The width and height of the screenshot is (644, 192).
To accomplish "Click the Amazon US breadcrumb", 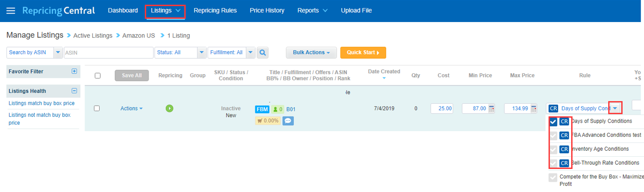I will (x=139, y=36).
